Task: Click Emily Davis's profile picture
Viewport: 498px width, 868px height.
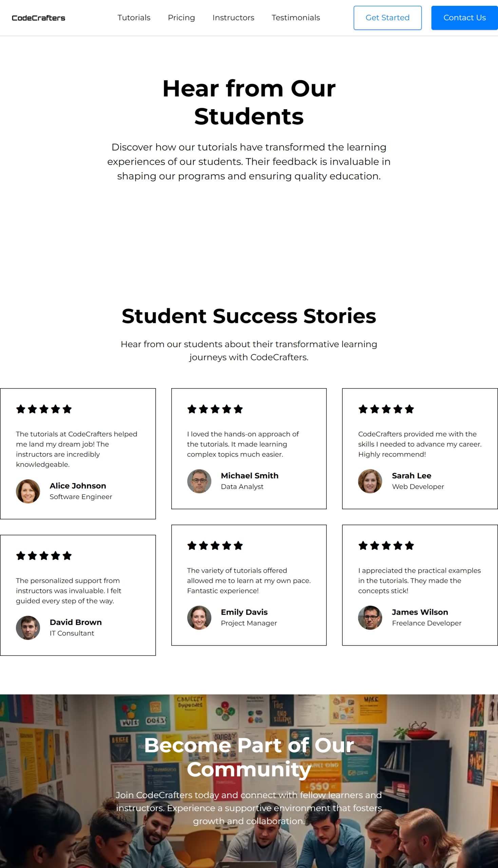Action: 199,617
